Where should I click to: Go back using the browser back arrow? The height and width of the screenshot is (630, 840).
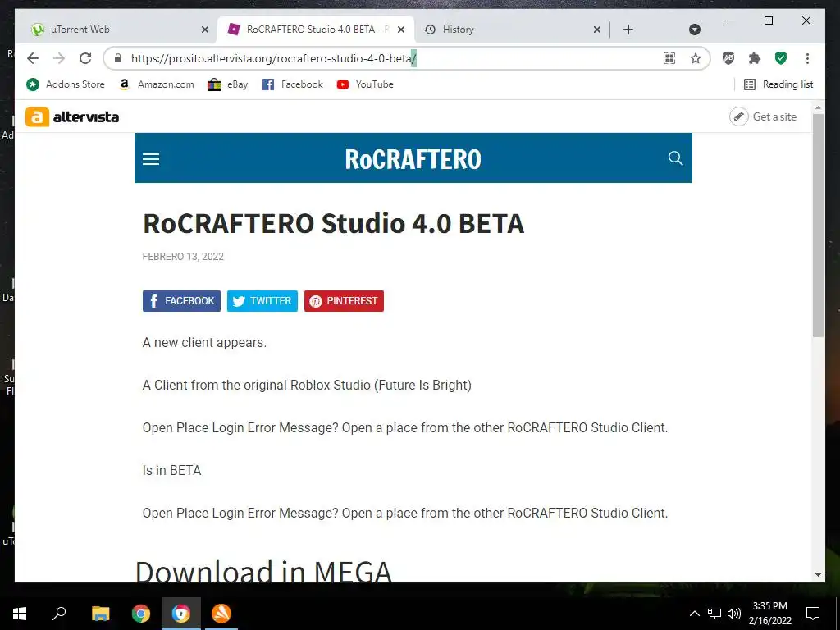(33, 58)
